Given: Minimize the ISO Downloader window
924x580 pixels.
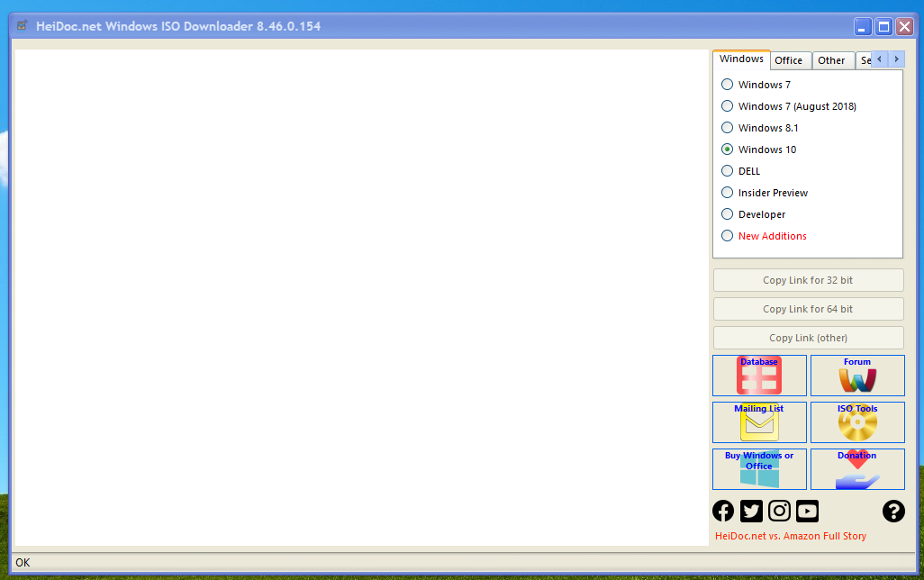Looking at the screenshot, I should click(x=862, y=26).
